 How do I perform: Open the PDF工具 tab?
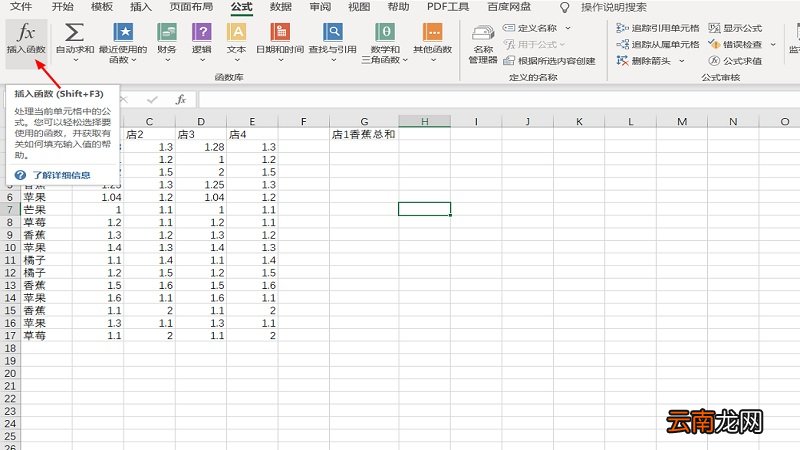[448, 7]
